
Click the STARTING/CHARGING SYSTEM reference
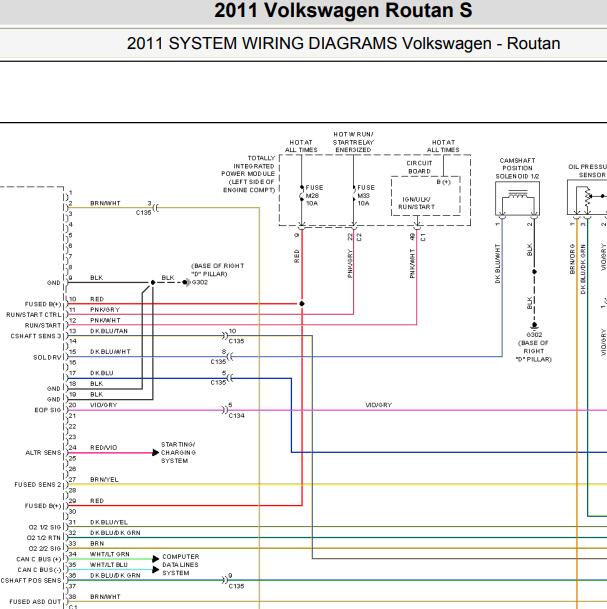(x=178, y=452)
